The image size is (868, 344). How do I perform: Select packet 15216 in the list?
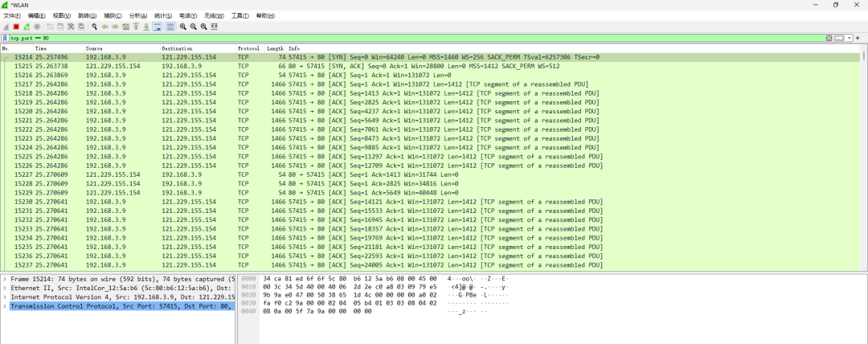click(431, 76)
